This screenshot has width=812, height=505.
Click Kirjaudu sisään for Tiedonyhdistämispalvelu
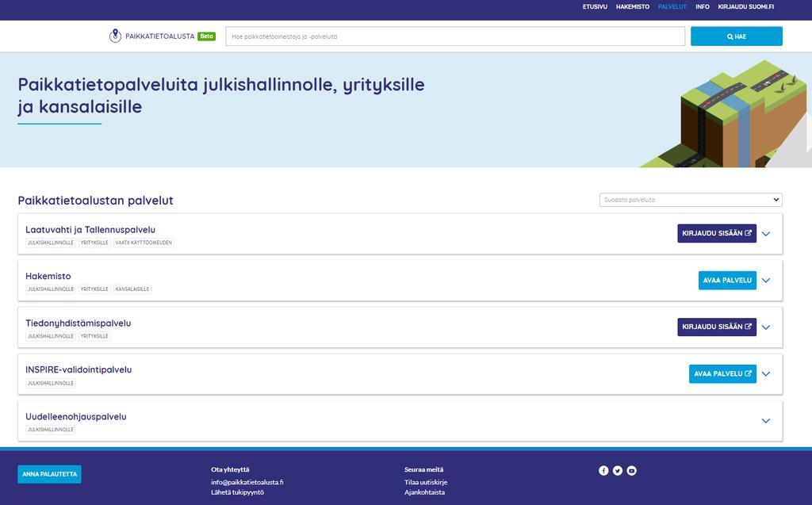click(x=717, y=327)
